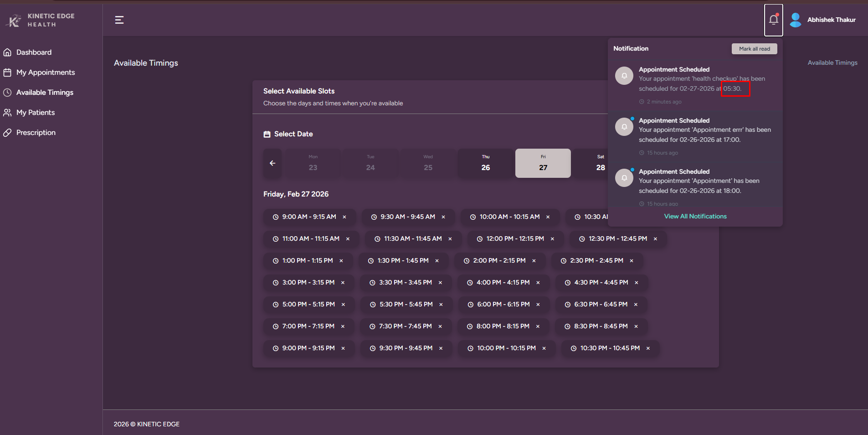This screenshot has width=868, height=435.
Task: Remove the 5:30 PM - 5:45 PM slot
Action: [x=441, y=305]
